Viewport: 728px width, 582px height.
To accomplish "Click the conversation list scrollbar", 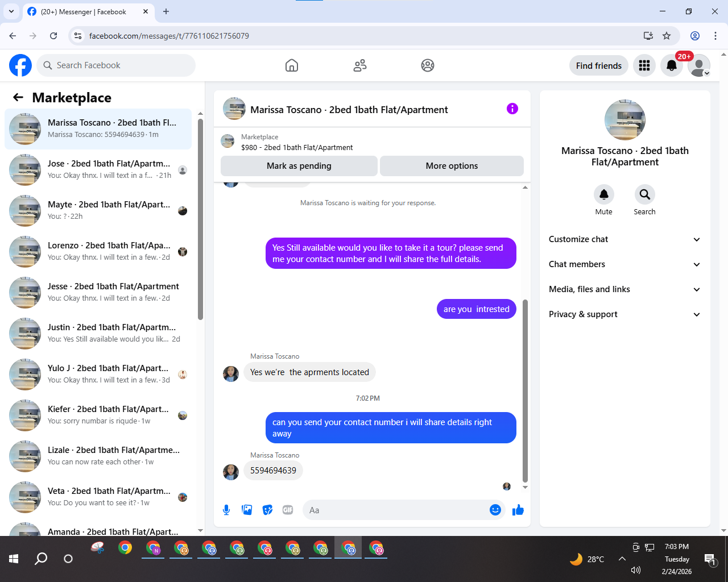I will coord(200,219).
